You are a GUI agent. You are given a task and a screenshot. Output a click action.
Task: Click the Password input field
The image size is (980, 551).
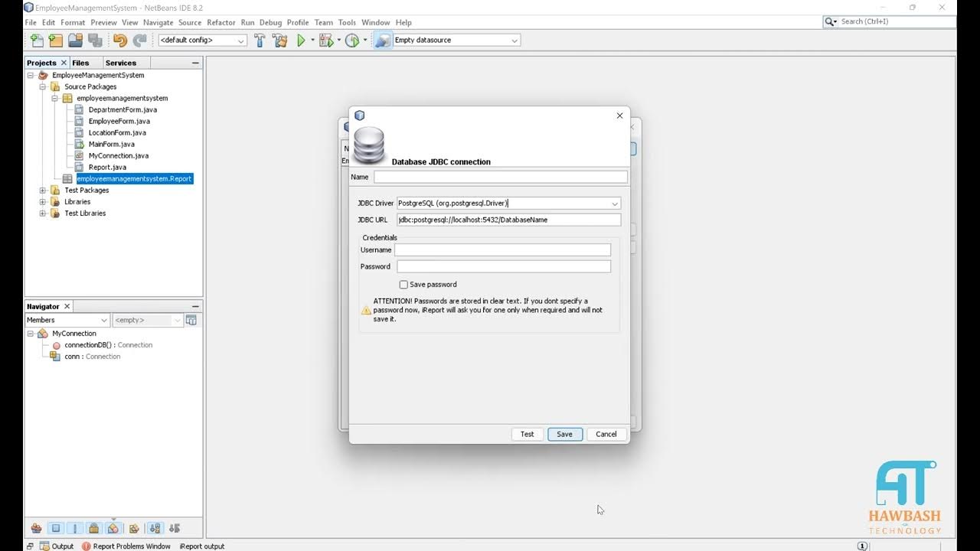[x=504, y=266]
